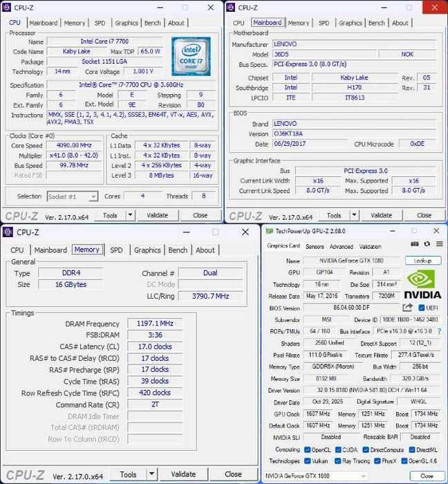Image resolution: width=448 pixels, height=484 pixels.
Task: Click the CPU-Z app icon in the Memory window title bar
Action: pyautogui.click(x=8, y=232)
